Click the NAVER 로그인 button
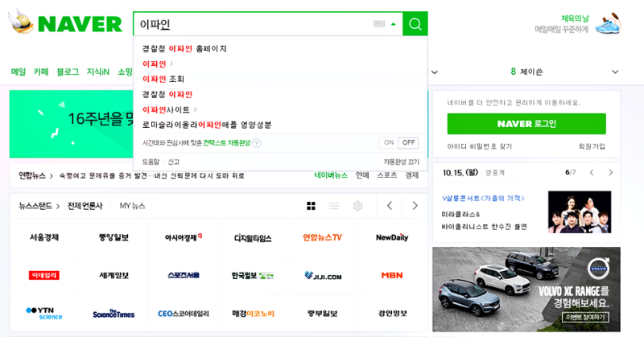Image resolution: width=644 pixels, height=337 pixels. (526, 124)
